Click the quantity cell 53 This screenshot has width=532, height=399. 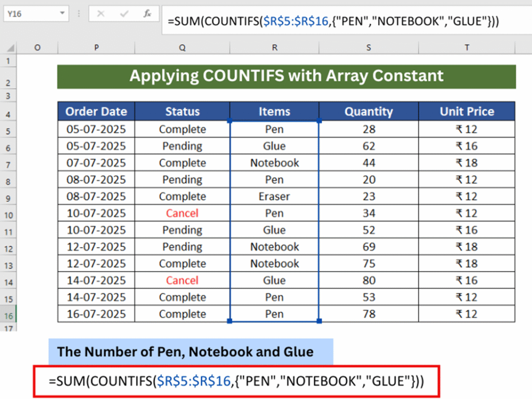[369, 297]
